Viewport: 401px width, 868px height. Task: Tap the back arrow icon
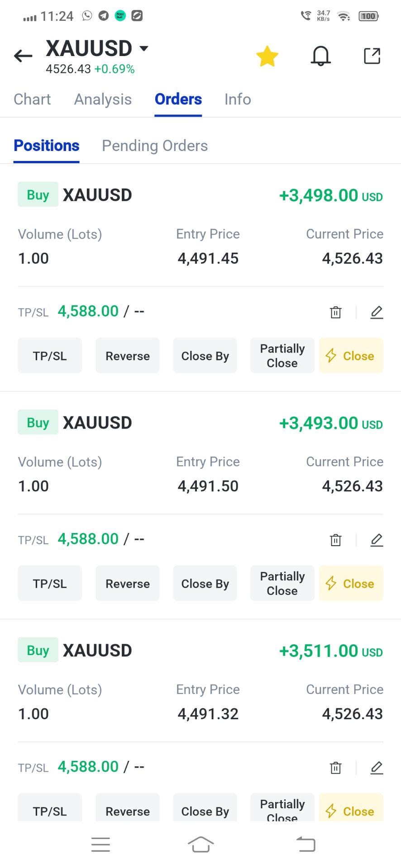pyautogui.click(x=23, y=56)
